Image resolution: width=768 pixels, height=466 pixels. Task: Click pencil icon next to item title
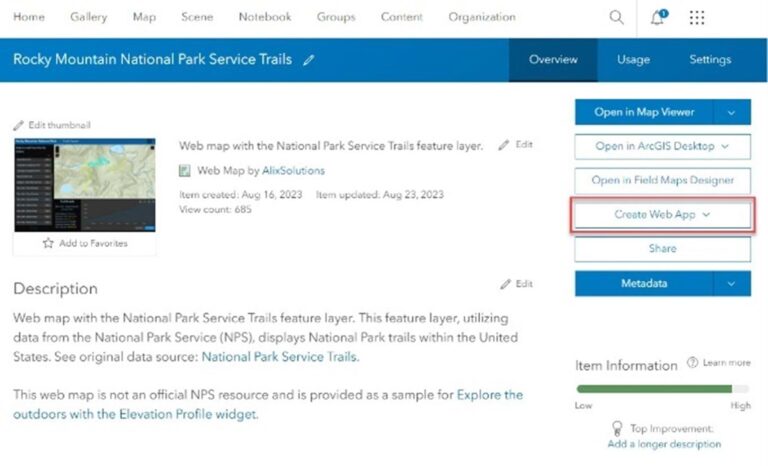[x=309, y=60]
